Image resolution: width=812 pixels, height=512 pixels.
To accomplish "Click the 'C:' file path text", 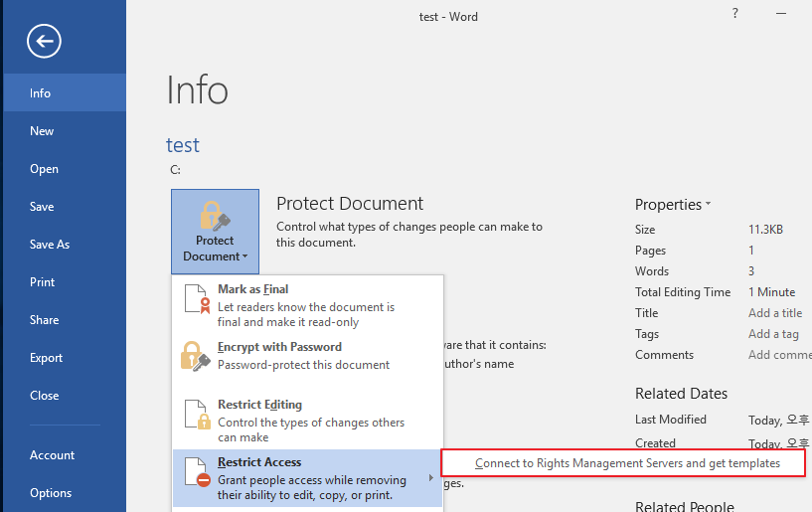I will 176,170.
